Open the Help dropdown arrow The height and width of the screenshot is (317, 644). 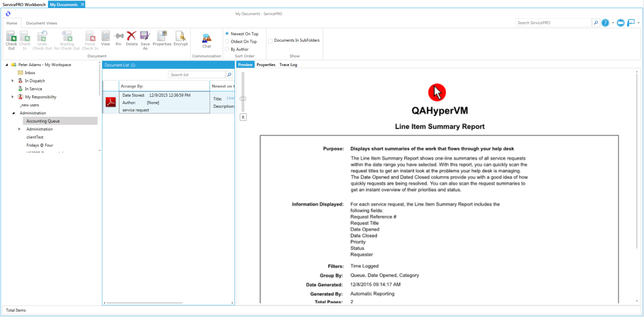click(613, 23)
